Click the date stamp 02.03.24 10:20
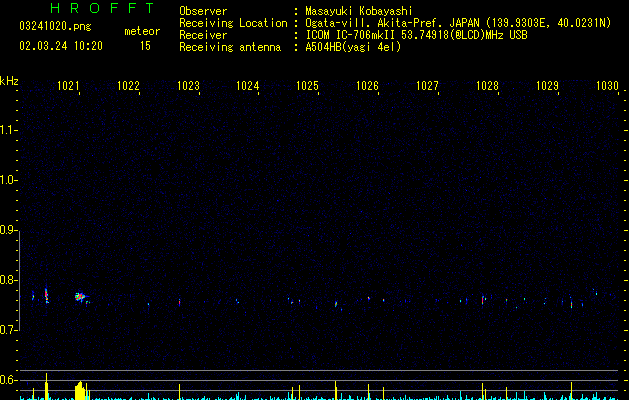Viewport: 629px width, 400px height. click(x=61, y=46)
